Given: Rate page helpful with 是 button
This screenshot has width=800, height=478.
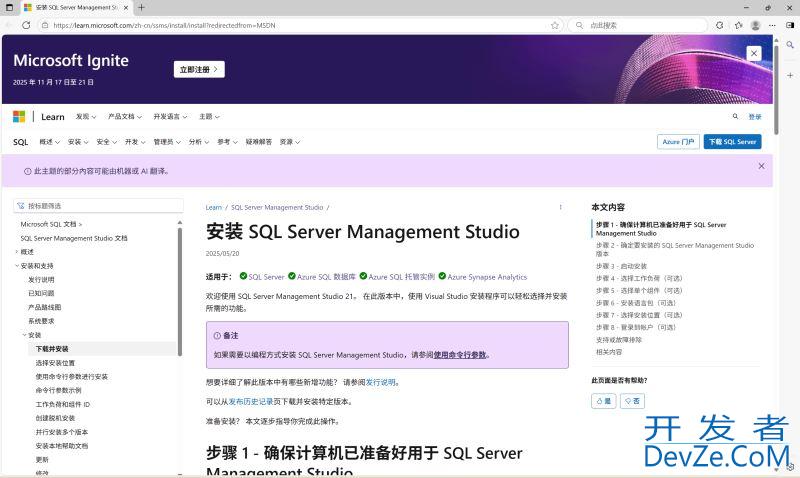Looking at the screenshot, I should click(x=604, y=401).
